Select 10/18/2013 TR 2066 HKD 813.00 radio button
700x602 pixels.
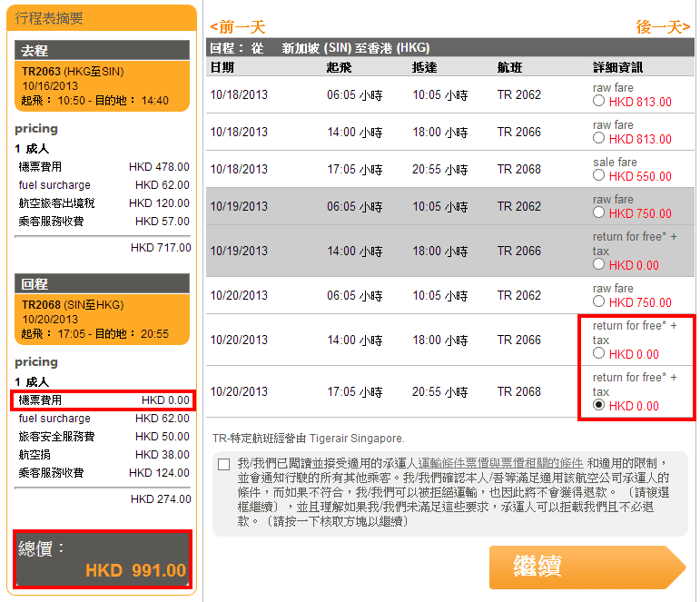click(598, 139)
